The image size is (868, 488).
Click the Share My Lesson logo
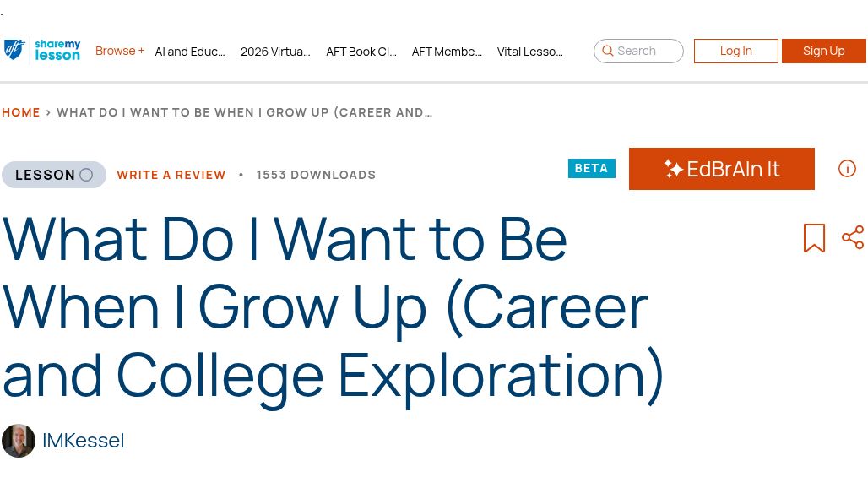tap(57, 51)
